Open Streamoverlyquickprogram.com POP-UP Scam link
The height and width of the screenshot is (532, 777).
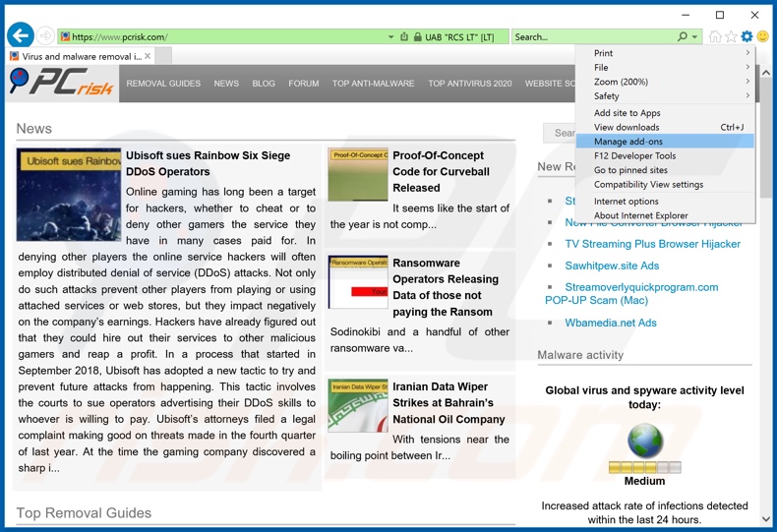pyautogui.click(x=631, y=294)
